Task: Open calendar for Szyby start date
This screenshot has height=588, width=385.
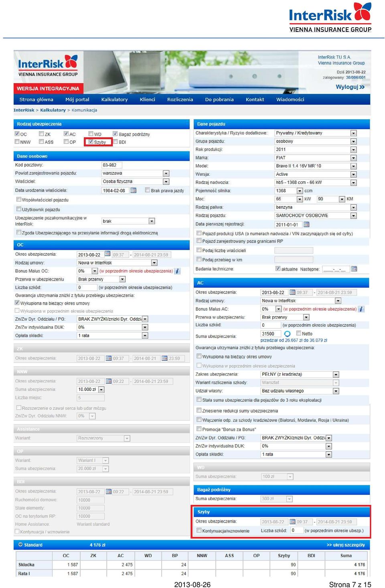Action: pos(292,522)
